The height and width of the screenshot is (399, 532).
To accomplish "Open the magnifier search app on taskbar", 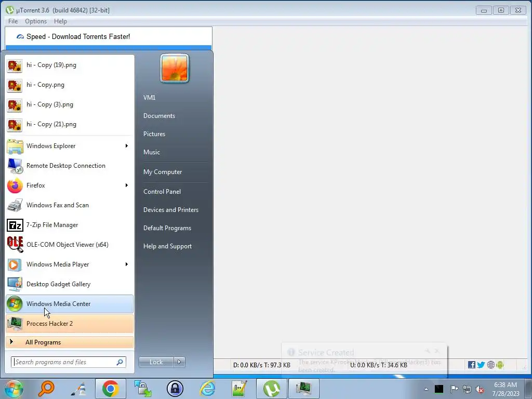I will coord(46,389).
